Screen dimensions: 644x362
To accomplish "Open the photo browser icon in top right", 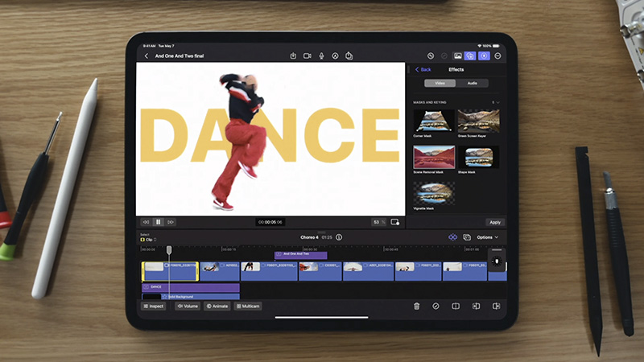I will [x=457, y=56].
